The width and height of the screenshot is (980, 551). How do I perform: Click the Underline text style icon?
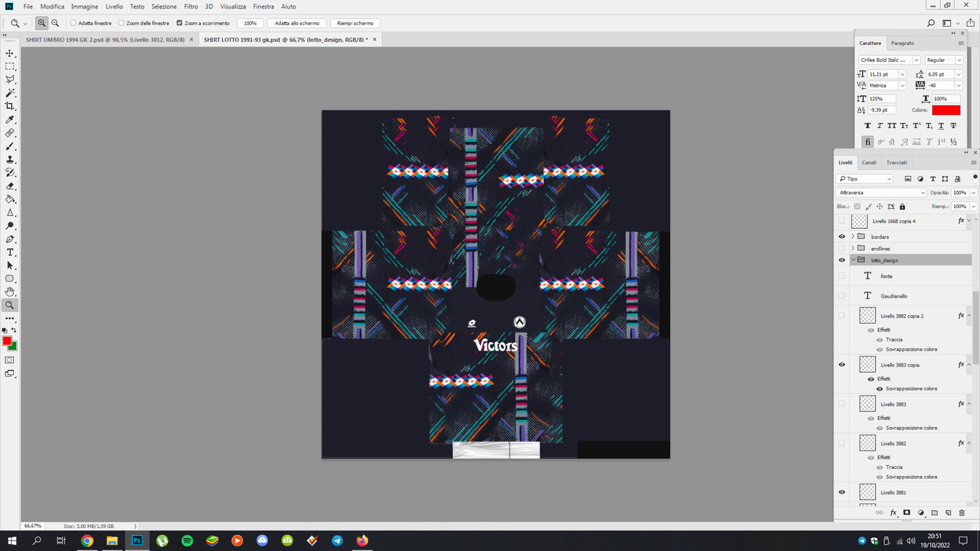click(941, 126)
